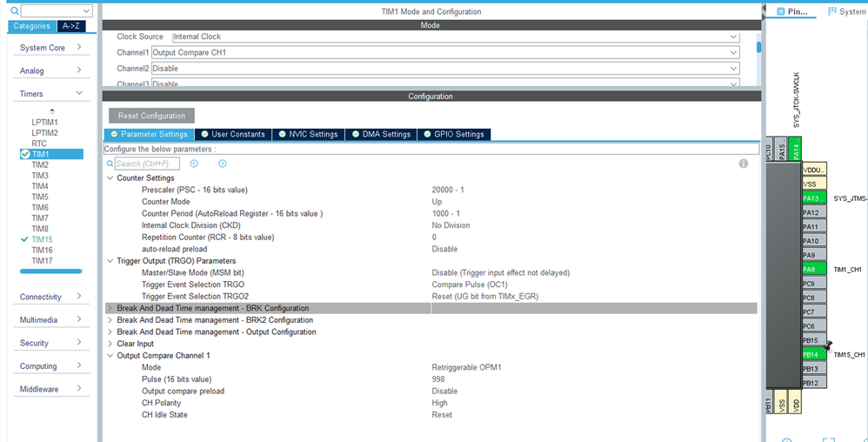
Task: Click the Reset Configuration button
Action: pyautogui.click(x=151, y=116)
